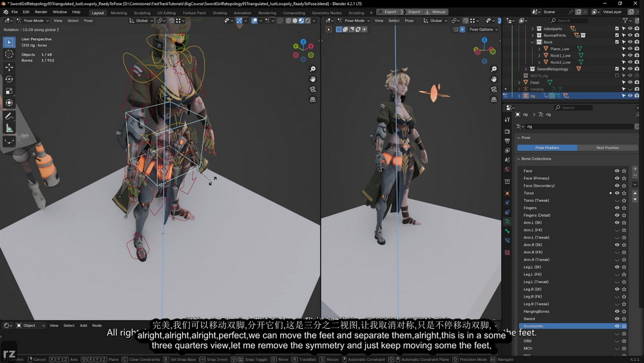Image resolution: width=644 pixels, height=363 pixels.
Task: Click the Blender logo menu icon
Action: tap(5, 12)
